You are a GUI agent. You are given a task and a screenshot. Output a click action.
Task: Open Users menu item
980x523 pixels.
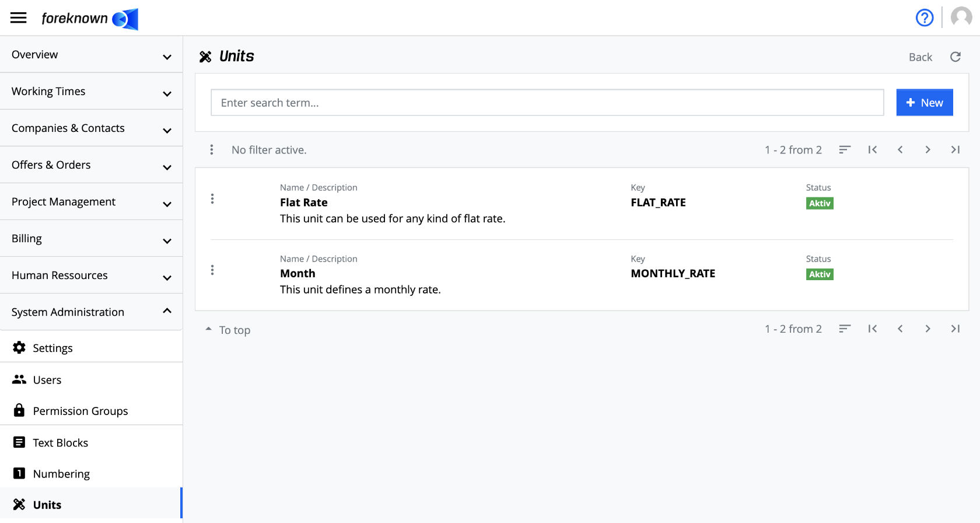pos(92,379)
